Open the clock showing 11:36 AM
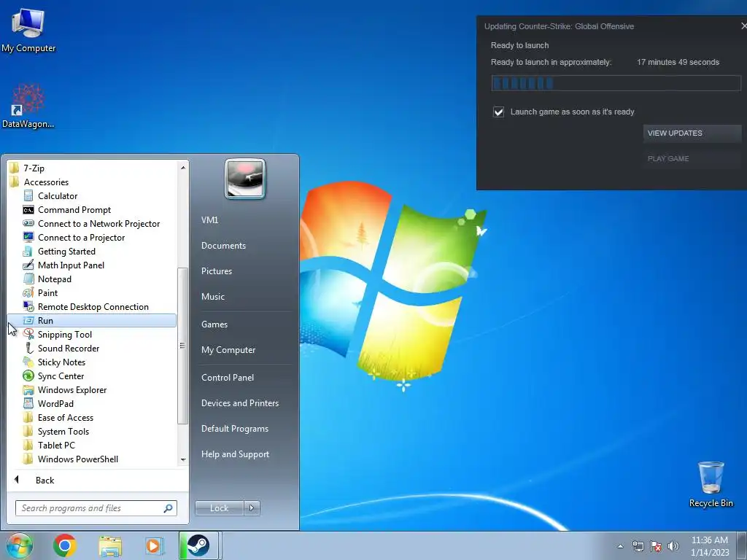 point(709,545)
